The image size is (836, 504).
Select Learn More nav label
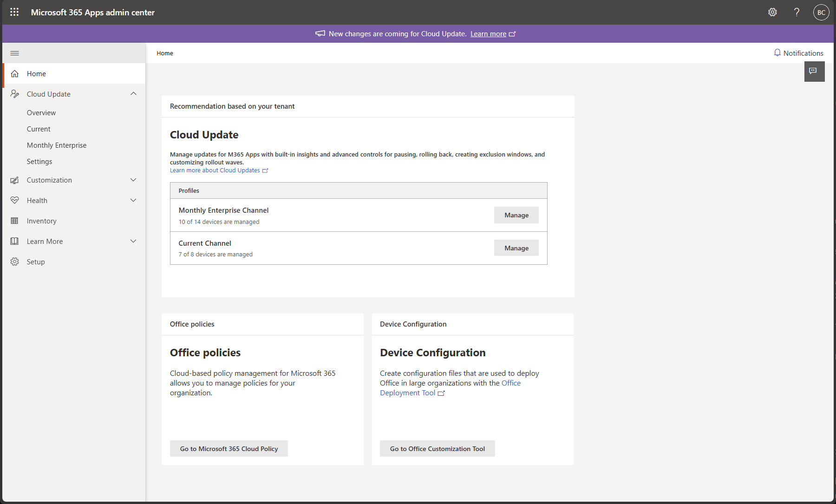pyautogui.click(x=45, y=242)
